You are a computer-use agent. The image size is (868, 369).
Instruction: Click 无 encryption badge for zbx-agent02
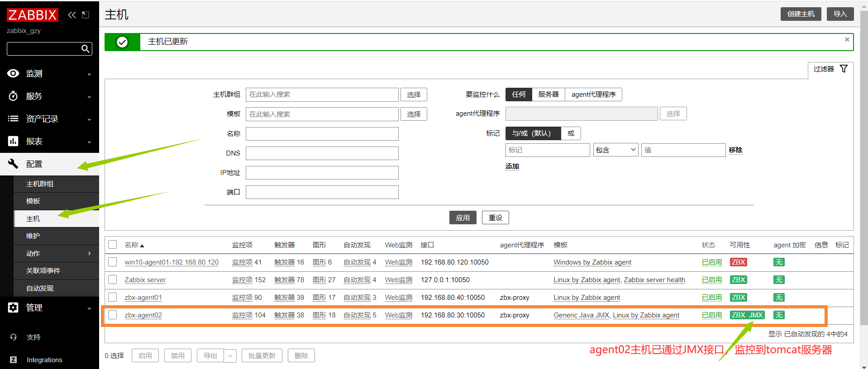pyautogui.click(x=779, y=315)
